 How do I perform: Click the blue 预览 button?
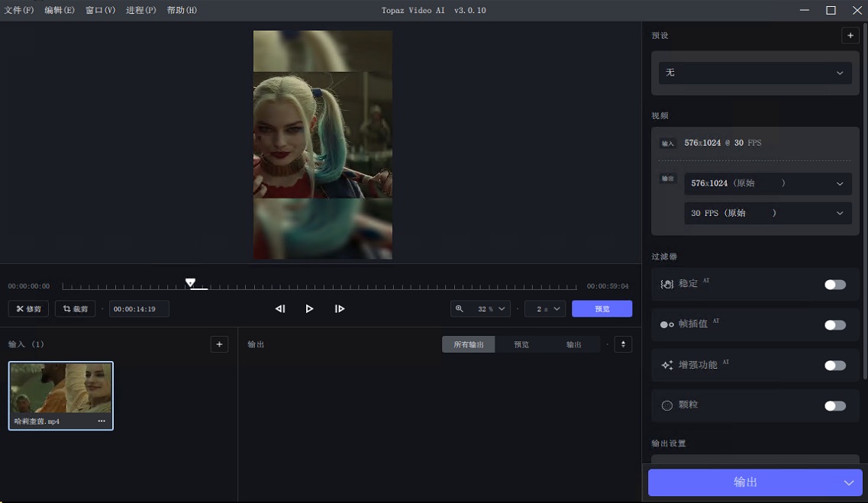602,308
